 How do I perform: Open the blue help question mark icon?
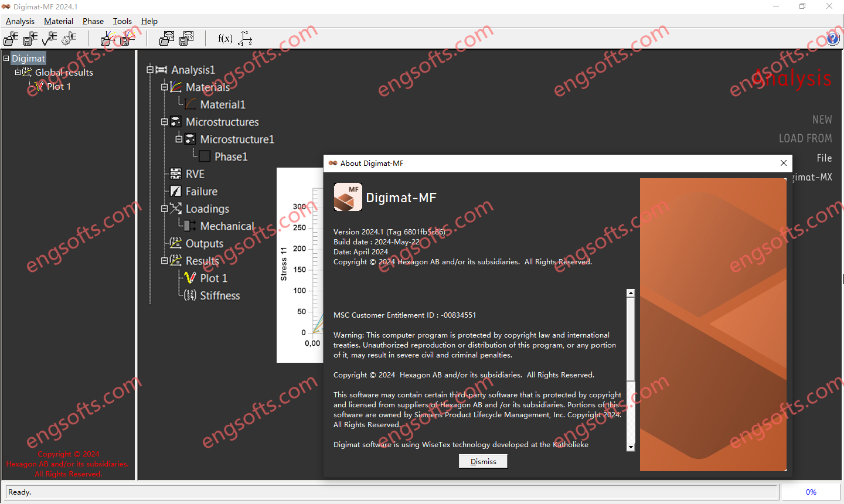tap(833, 39)
